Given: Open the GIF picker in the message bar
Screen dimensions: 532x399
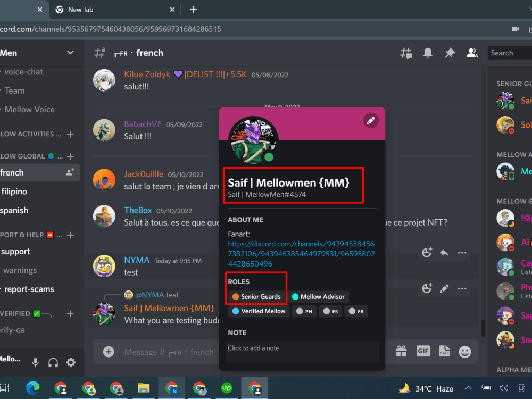Looking at the screenshot, I should coord(423,351).
